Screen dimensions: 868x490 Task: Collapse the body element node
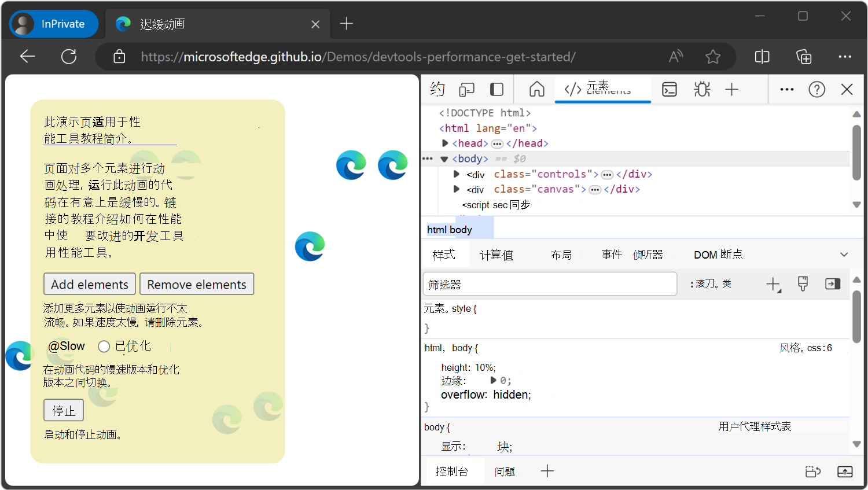coord(444,159)
